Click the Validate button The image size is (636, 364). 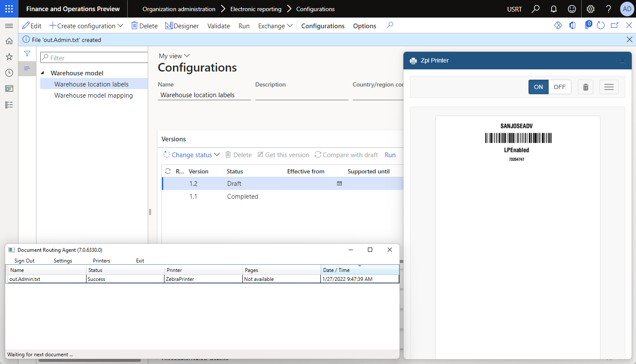click(x=218, y=26)
